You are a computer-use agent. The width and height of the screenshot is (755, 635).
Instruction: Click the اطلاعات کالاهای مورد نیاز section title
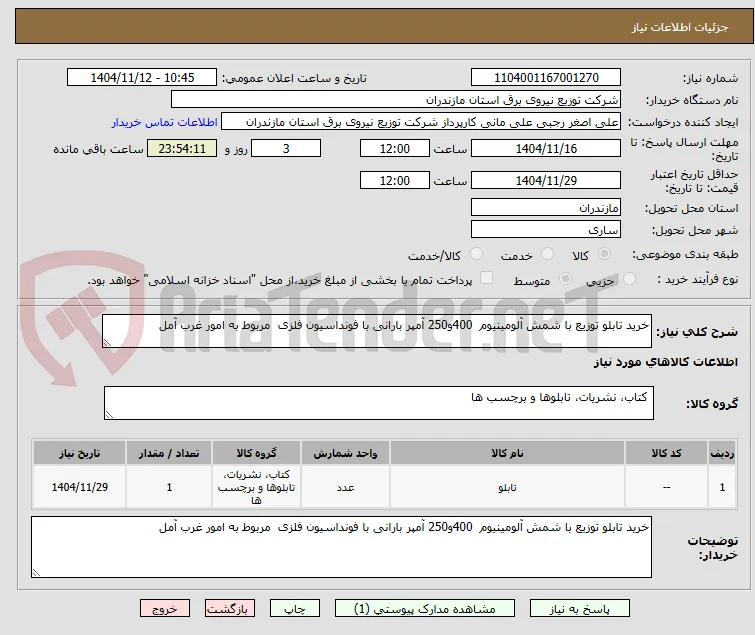point(665,362)
